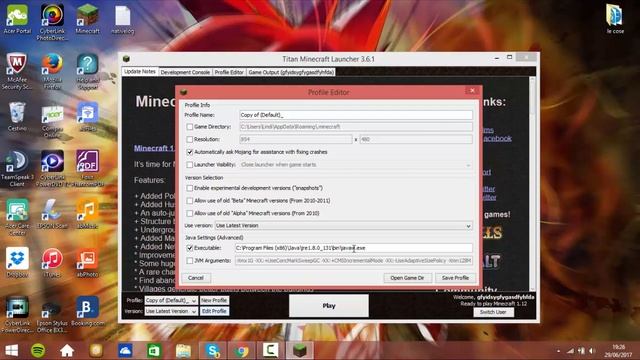640x360 pixels.
Task: Click the Save Profile button
Action: [455, 278]
